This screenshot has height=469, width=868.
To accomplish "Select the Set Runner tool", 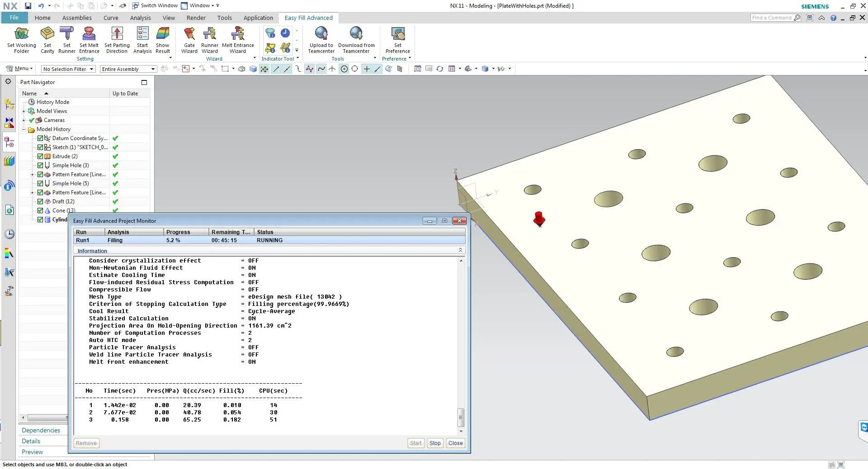I will 67,40.
